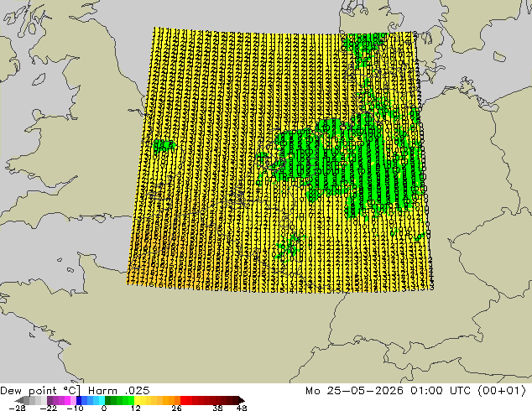
Task: Click the small green patch on left of grid
Action: pos(164,145)
